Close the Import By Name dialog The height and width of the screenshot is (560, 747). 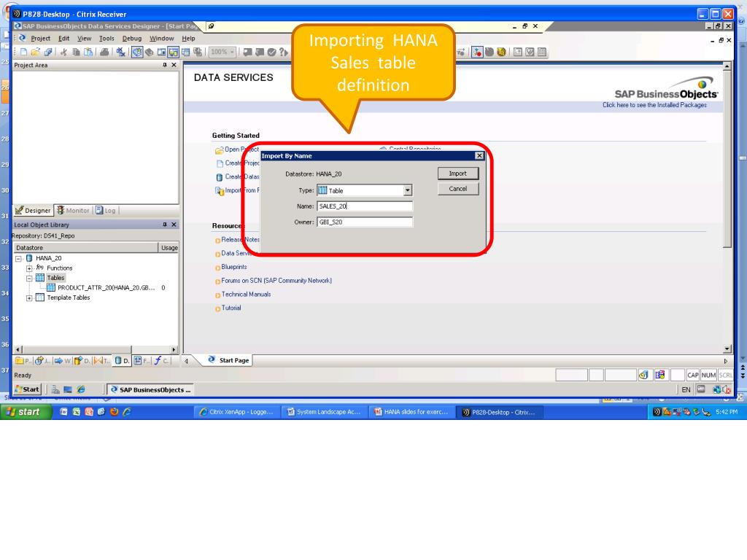click(479, 156)
